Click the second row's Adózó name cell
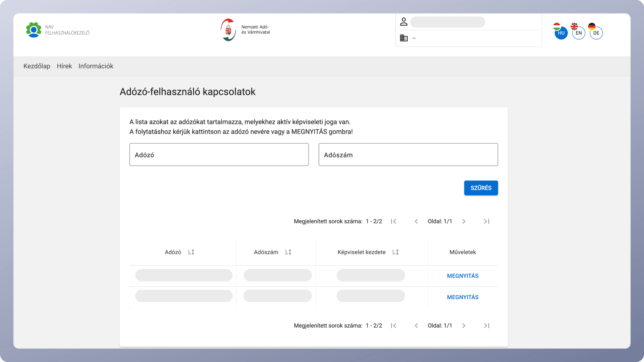 (184, 296)
